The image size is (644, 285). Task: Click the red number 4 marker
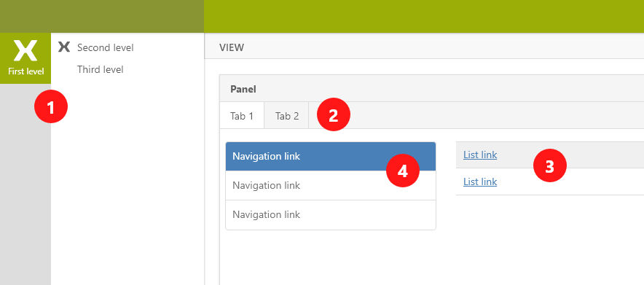tap(402, 171)
